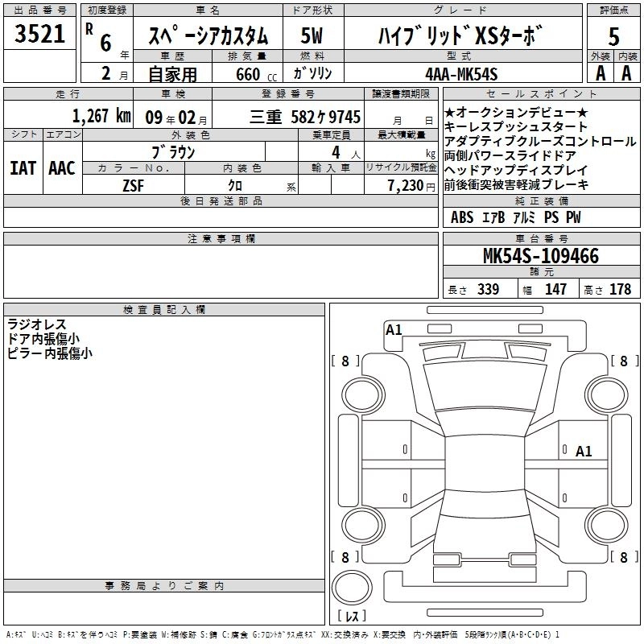Click the lot number 3521
The image size is (644, 644).
click(39, 35)
